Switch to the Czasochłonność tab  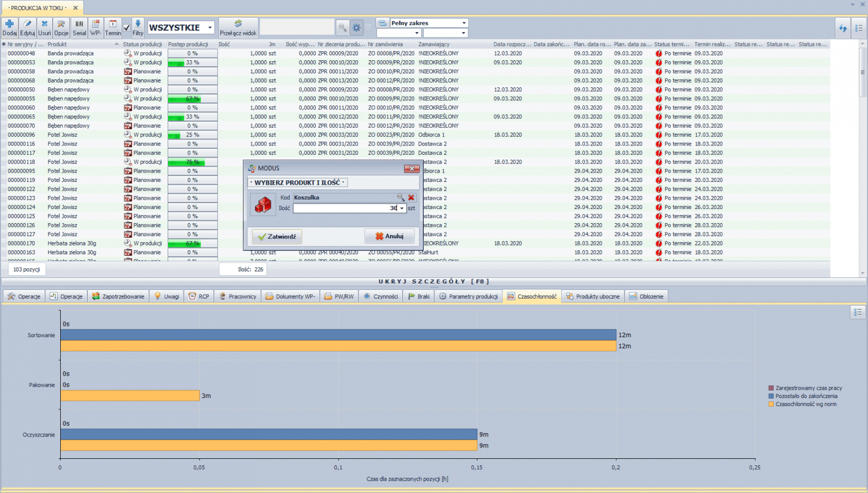tap(532, 296)
